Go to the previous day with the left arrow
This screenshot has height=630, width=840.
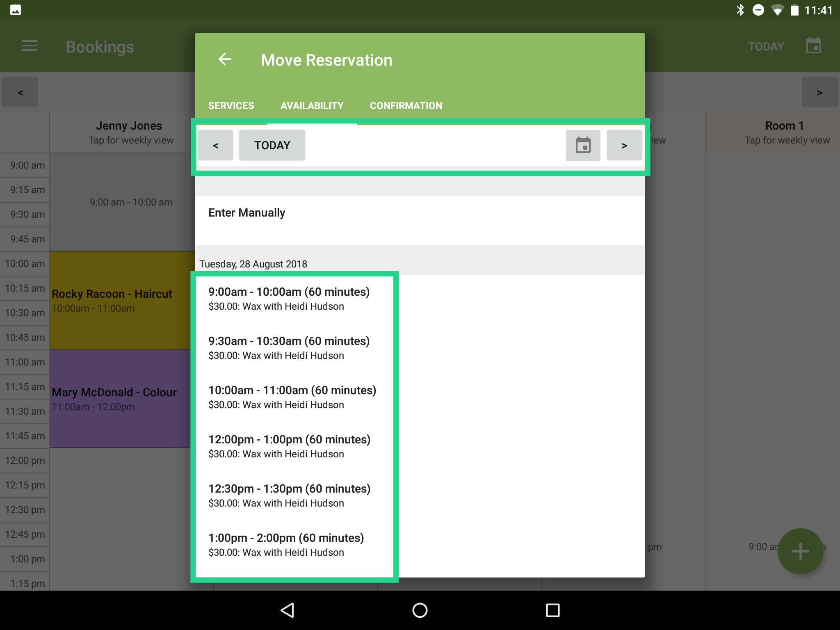[x=215, y=145]
